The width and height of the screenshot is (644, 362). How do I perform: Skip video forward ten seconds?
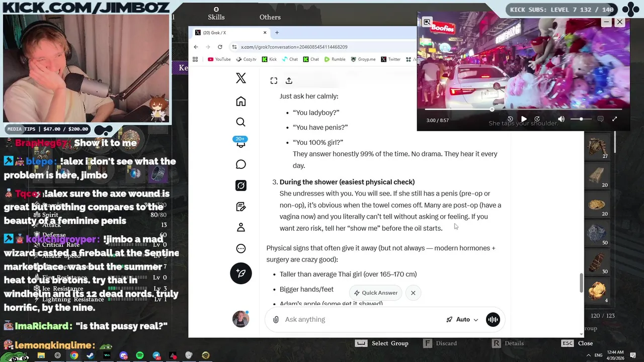(x=537, y=119)
